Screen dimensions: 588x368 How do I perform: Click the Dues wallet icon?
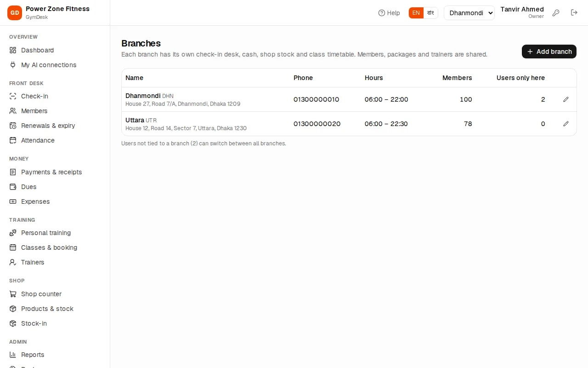tap(13, 187)
